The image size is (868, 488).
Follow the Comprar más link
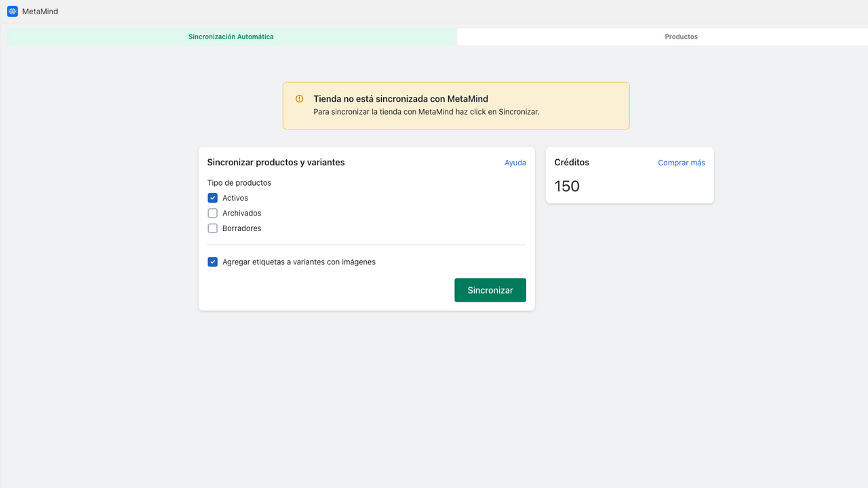click(682, 163)
